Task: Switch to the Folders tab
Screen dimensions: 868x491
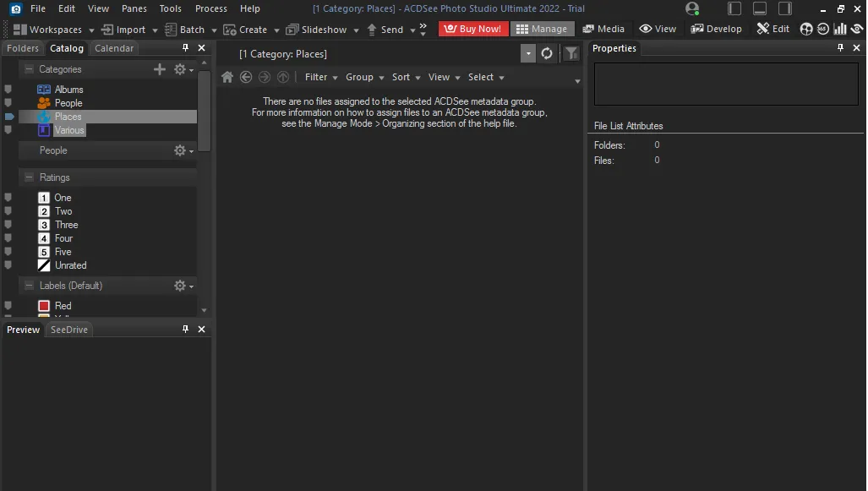Action: click(x=23, y=48)
